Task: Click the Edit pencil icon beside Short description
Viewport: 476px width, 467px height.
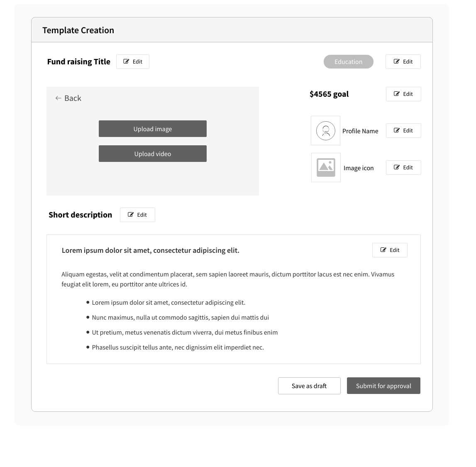Action: [132, 215]
